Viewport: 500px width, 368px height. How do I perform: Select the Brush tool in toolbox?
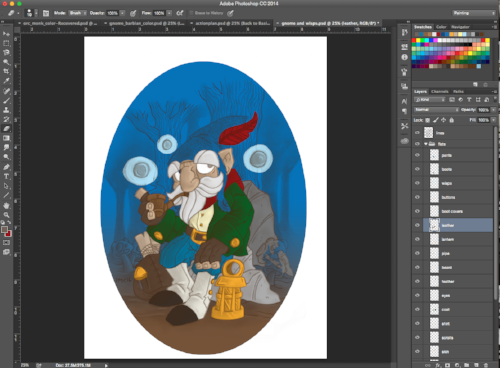click(x=6, y=100)
